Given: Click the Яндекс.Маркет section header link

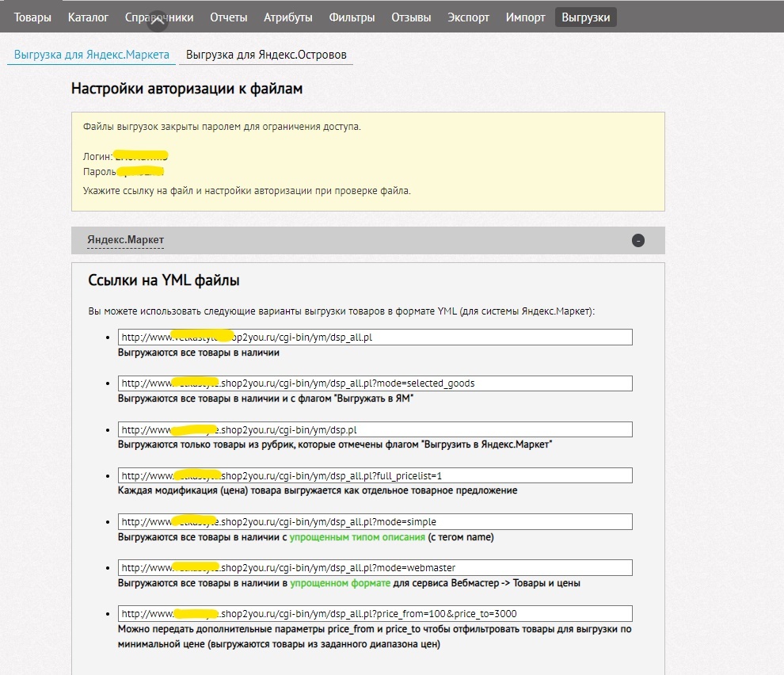Looking at the screenshot, I should [125, 240].
